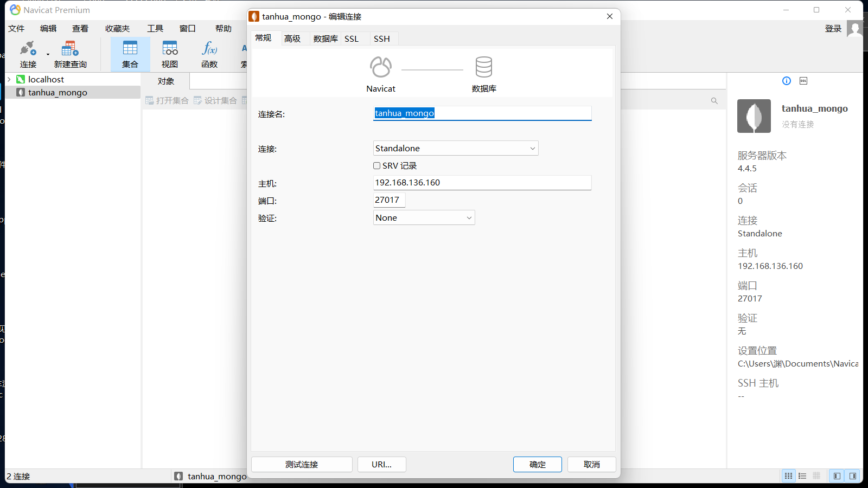Click the Standalone text in right panel
Image resolution: width=868 pixels, height=488 pixels.
760,234
